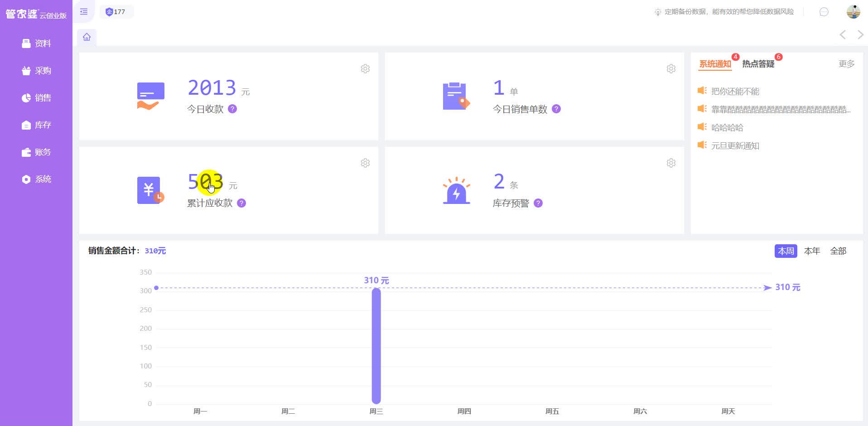Click the 310 元 average line label
Image resolution: width=868 pixels, height=426 pixels.
(787, 287)
